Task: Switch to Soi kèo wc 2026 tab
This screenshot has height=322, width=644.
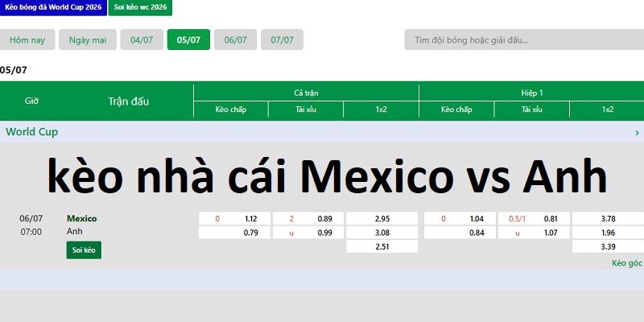Action: (x=140, y=7)
